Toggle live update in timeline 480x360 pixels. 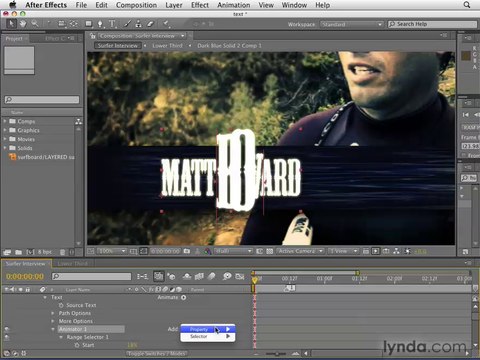[158, 276]
